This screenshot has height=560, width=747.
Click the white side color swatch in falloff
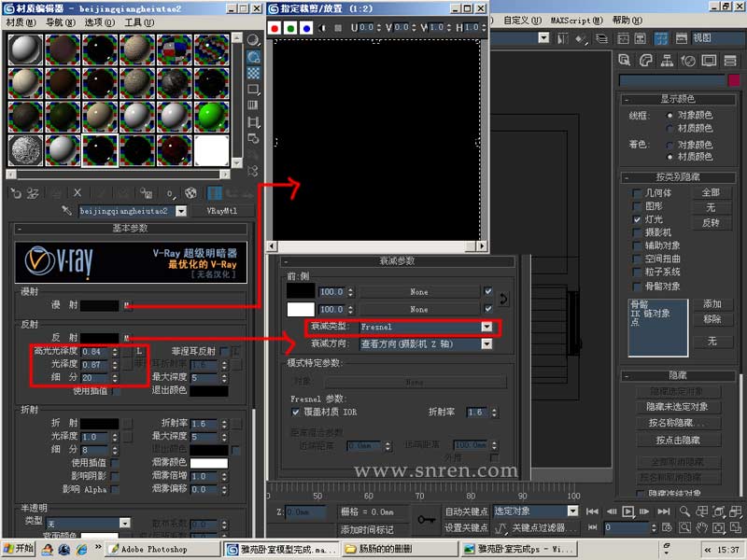(301, 309)
